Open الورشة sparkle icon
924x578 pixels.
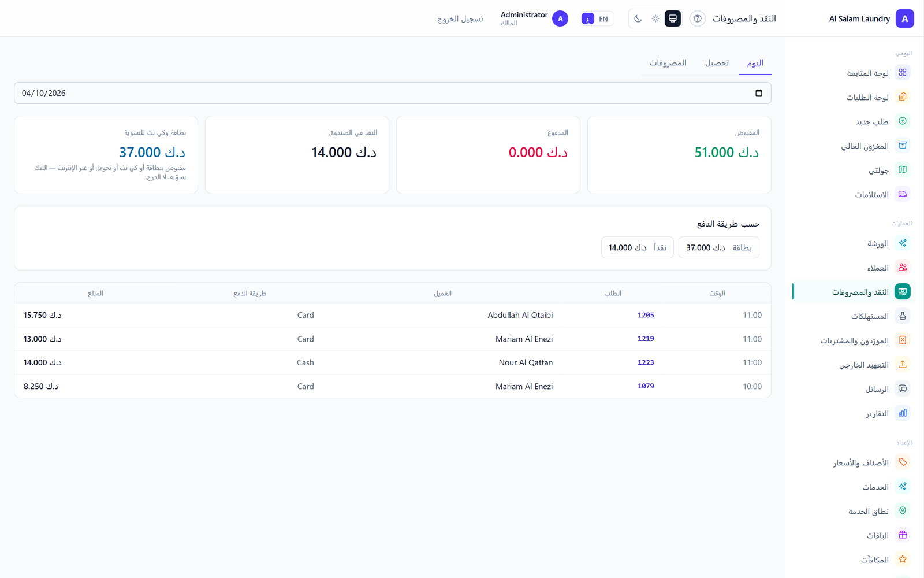pyautogui.click(x=903, y=243)
